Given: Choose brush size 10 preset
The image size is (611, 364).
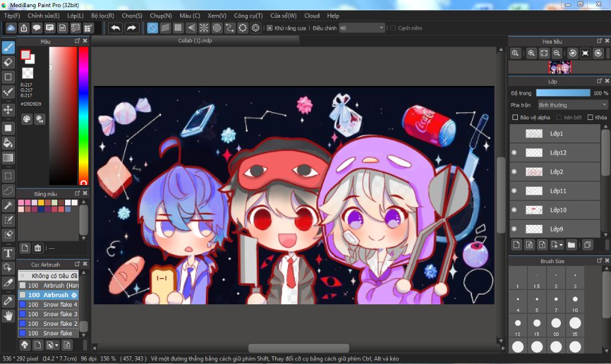Looking at the screenshot, I should pyautogui.click(x=575, y=302).
